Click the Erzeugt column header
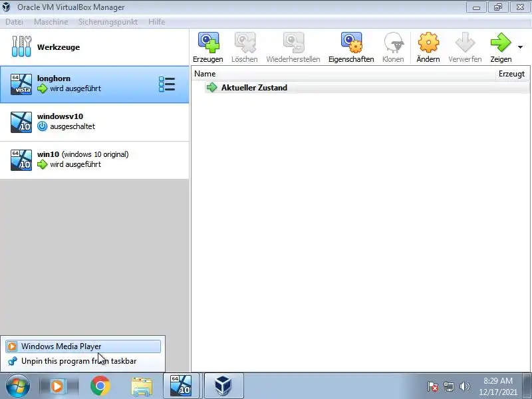The height and width of the screenshot is (399, 532). pos(511,74)
